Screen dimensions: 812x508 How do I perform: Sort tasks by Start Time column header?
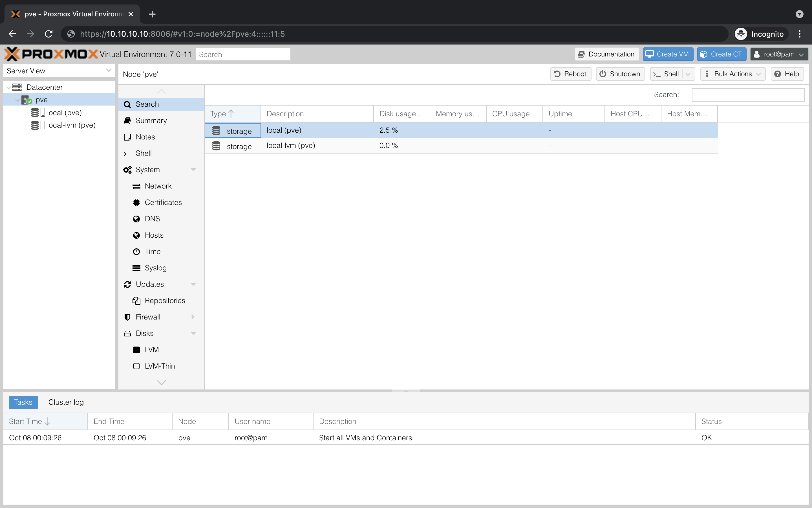[45, 421]
